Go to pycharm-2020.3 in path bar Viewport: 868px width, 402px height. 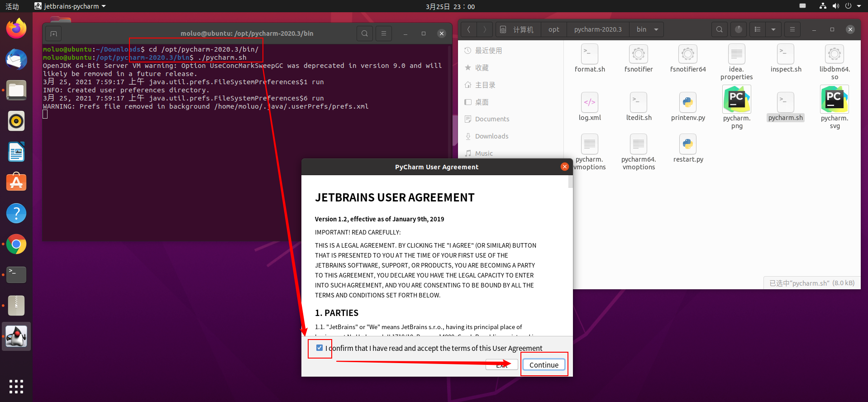[598, 29]
